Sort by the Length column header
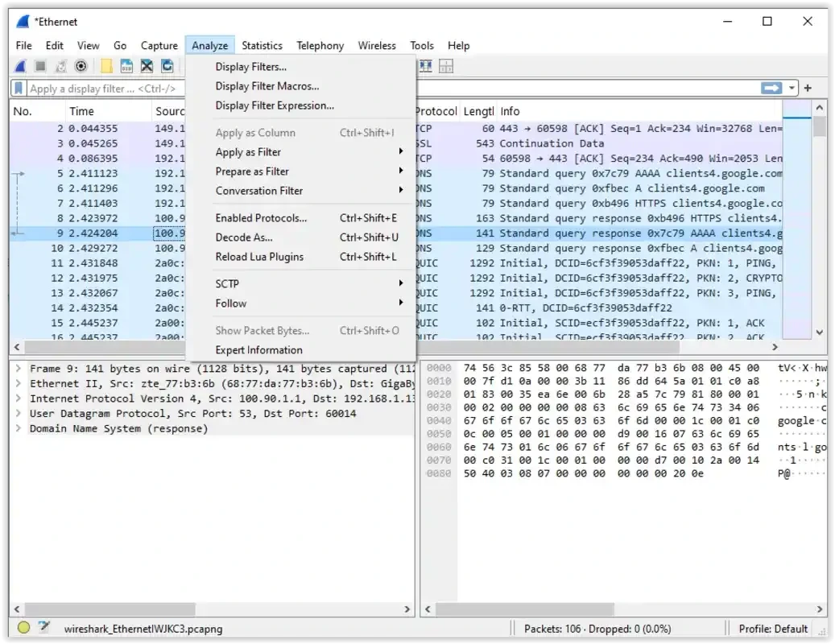The height and width of the screenshot is (644, 835). tap(478, 111)
